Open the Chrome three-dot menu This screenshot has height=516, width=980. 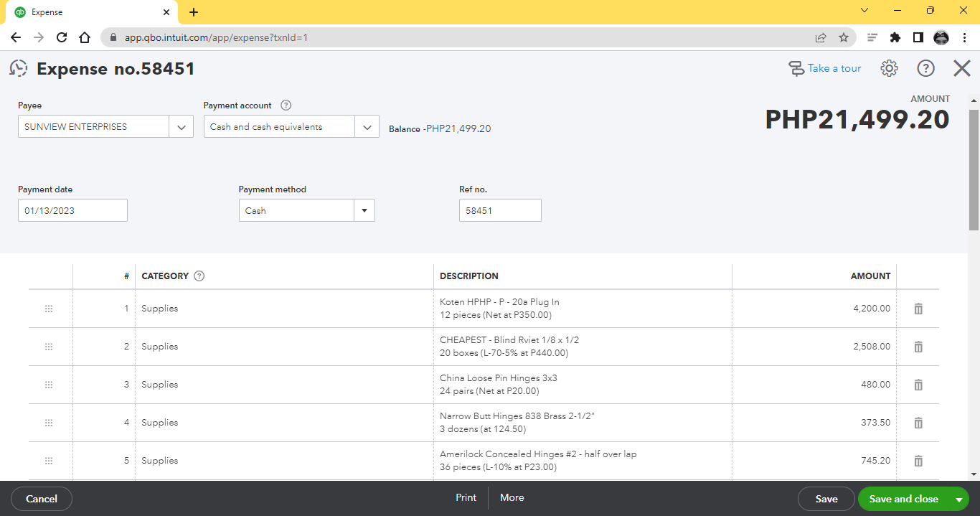pos(963,37)
